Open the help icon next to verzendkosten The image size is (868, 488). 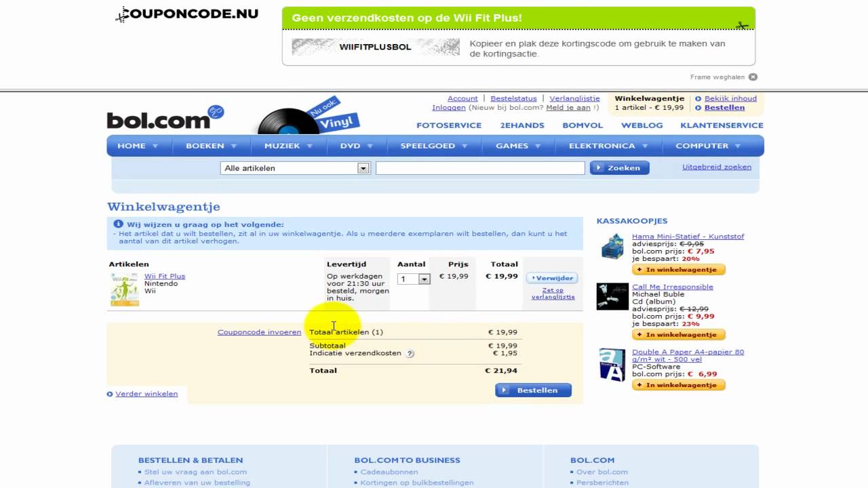410,354
